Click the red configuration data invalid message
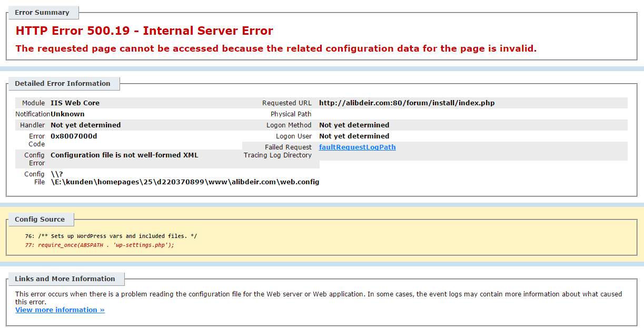 click(x=276, y=48)
